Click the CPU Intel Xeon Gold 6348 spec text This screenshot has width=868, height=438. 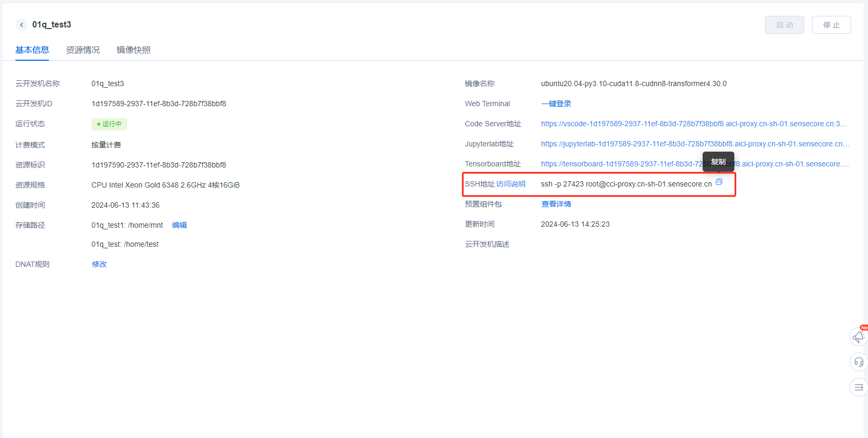point(165,185)
